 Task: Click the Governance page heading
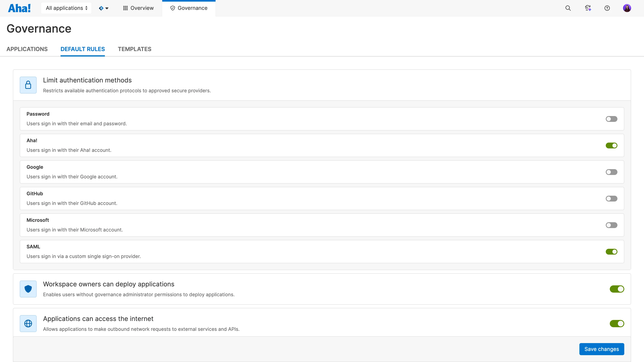[x=39, y=29]
